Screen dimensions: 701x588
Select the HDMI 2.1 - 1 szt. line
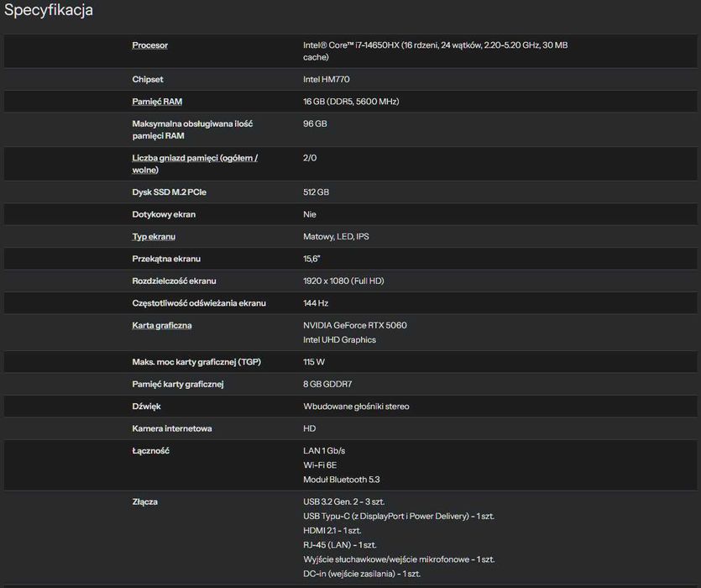pyautogui.click(x=332, y=531)
